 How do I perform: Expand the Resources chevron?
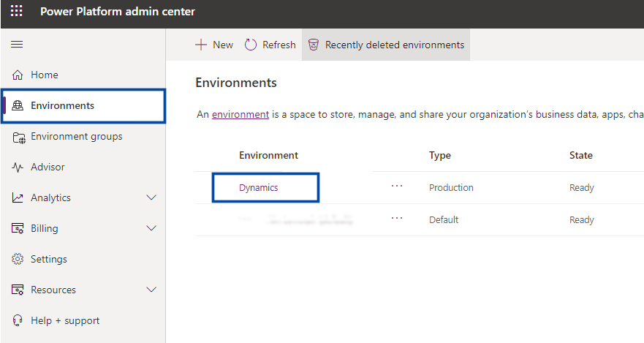[x=151, y=290]
